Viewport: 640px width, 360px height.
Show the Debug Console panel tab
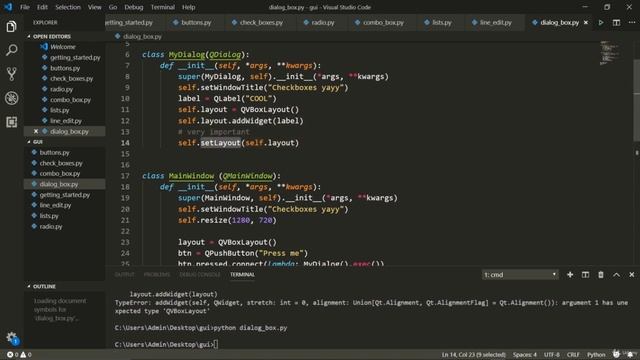point(200,275)
